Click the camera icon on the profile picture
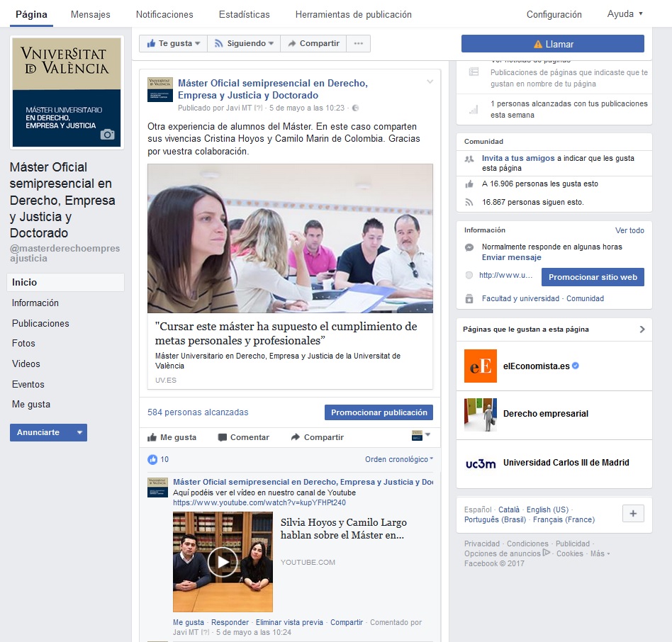Image resolution: width=672 pixels, height=642 pixels. (107, 135)
